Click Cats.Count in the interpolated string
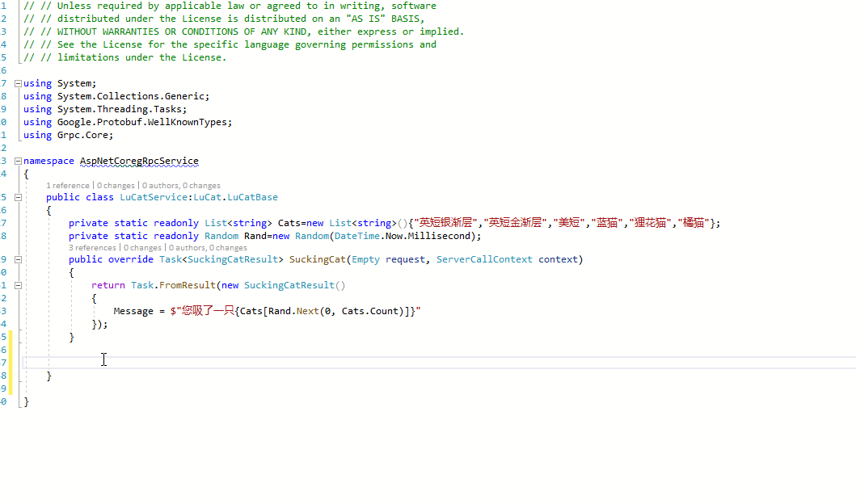 370,311
